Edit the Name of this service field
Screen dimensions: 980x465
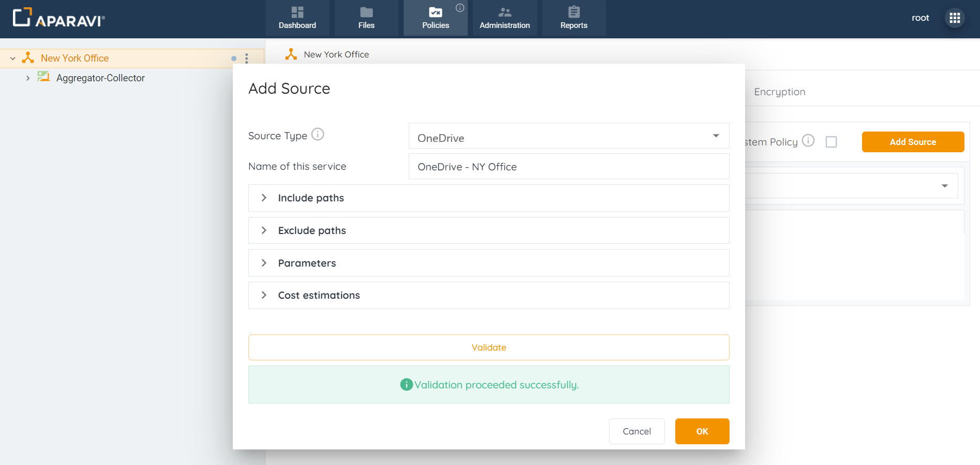click(568, 167)
